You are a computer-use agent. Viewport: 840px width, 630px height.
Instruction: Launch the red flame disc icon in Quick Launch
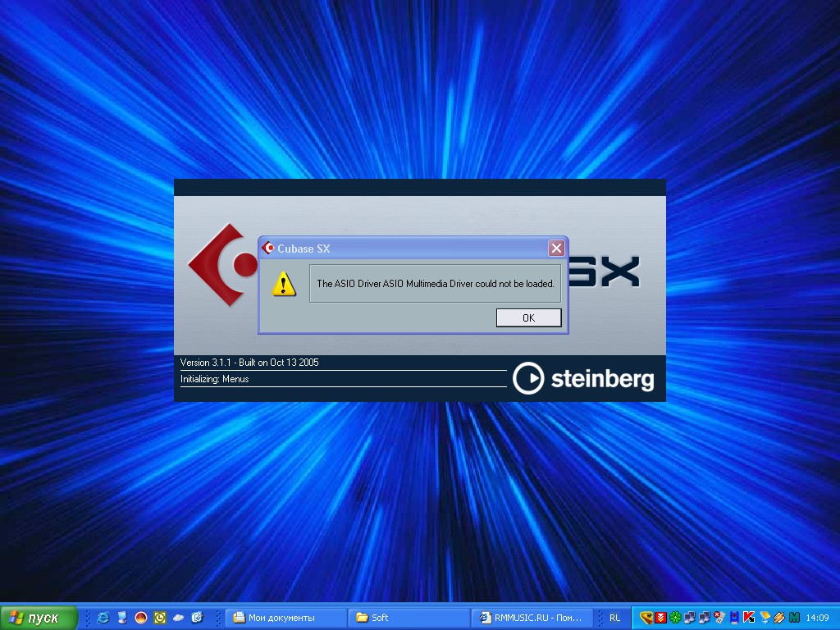coord(141,618)
